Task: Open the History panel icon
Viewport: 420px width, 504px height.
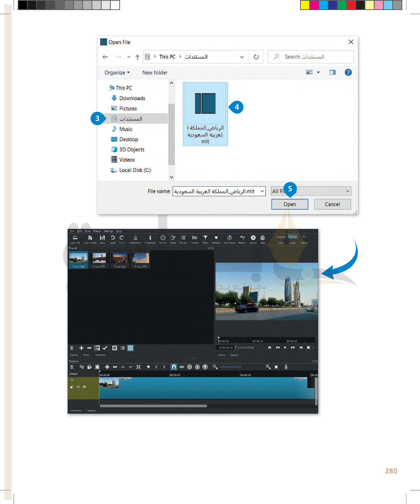Action: (242, 238)
